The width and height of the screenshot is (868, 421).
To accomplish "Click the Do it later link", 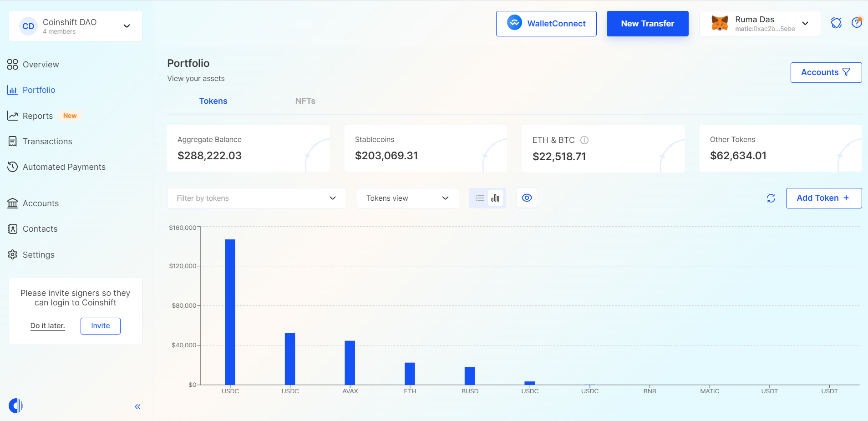I will point(48,326).
